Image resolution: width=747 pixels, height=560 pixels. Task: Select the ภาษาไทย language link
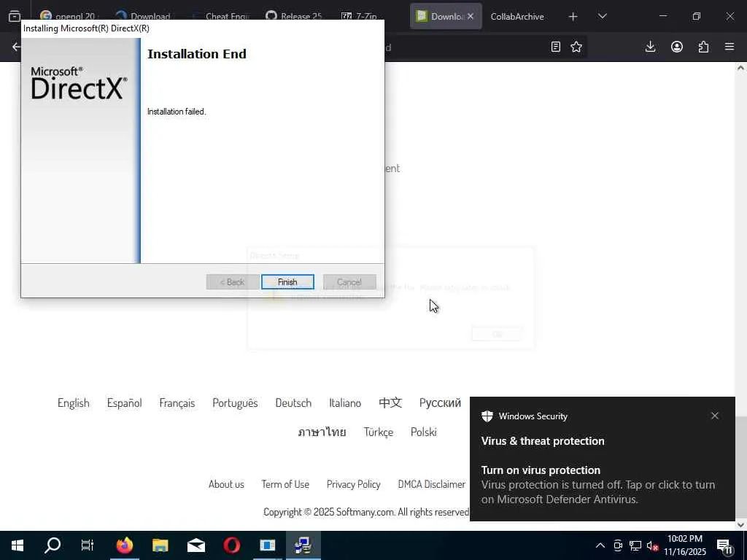(322, 432)
